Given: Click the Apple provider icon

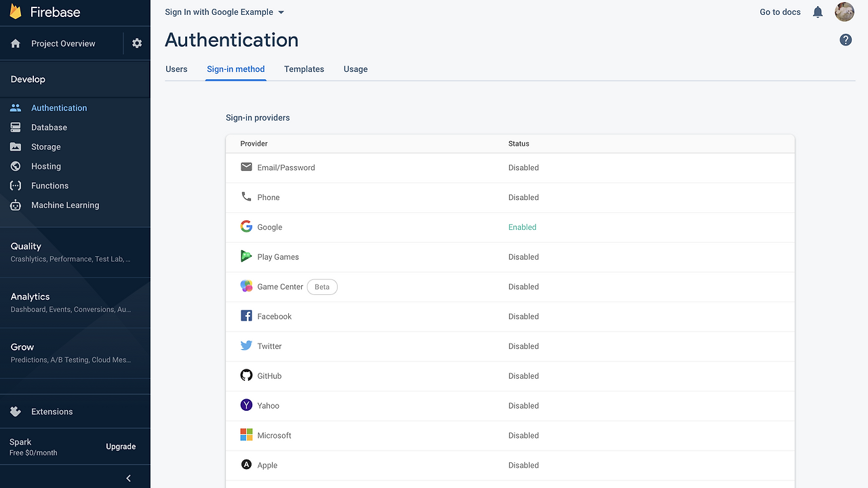Looking at the screenshot, I should pos(246,465).
